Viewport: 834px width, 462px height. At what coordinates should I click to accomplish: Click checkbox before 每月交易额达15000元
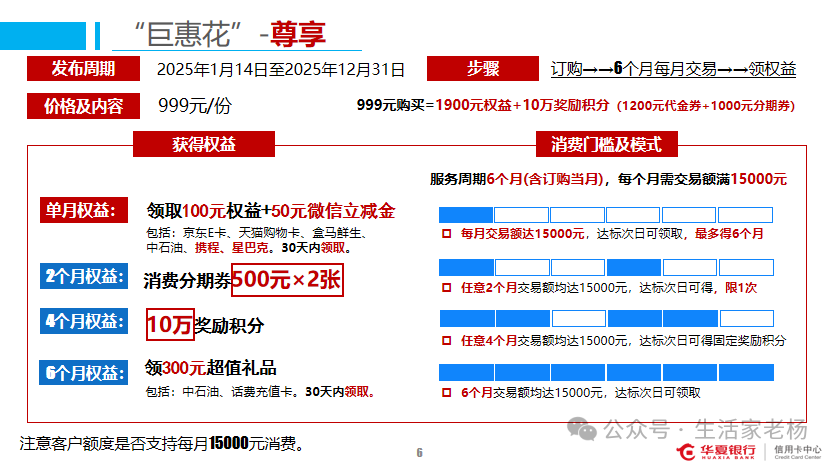(x=446, y=233)
